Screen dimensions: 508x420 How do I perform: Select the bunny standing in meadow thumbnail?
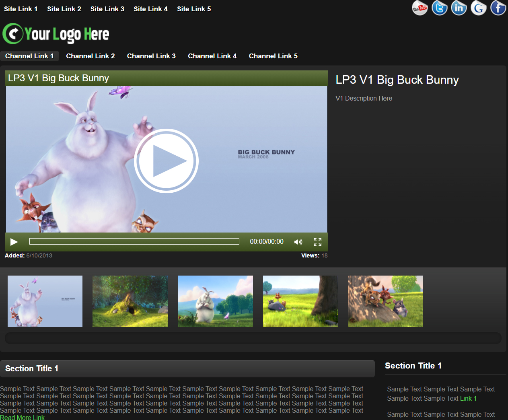[215, 301]
